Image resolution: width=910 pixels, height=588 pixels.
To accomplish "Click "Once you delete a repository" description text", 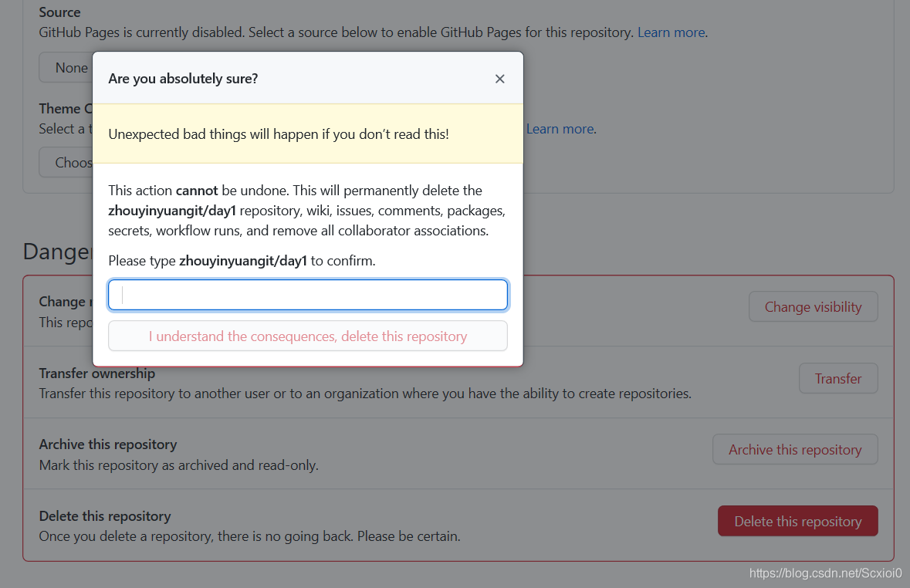I will click(249, 536).
